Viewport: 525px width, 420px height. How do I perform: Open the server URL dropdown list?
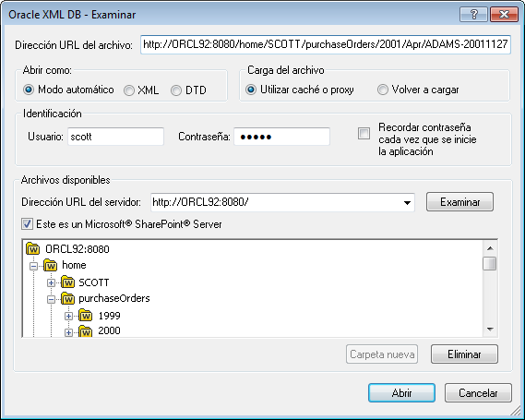point(407,202)
